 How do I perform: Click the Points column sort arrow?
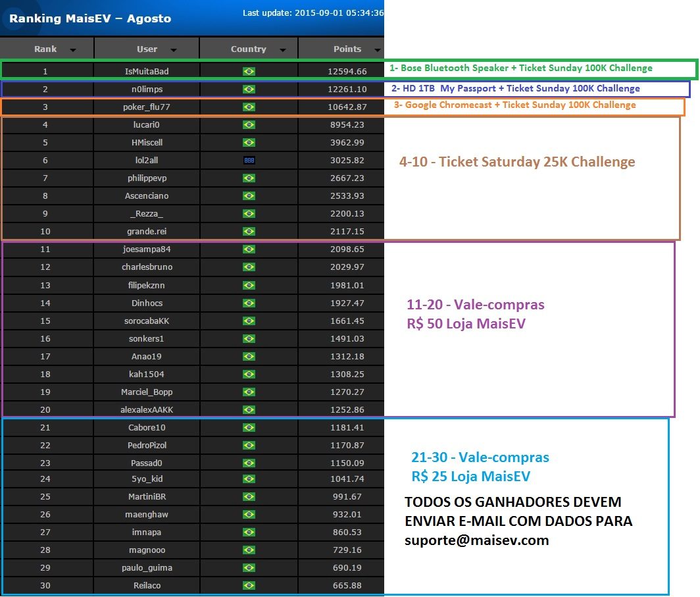tap(378, 50)
